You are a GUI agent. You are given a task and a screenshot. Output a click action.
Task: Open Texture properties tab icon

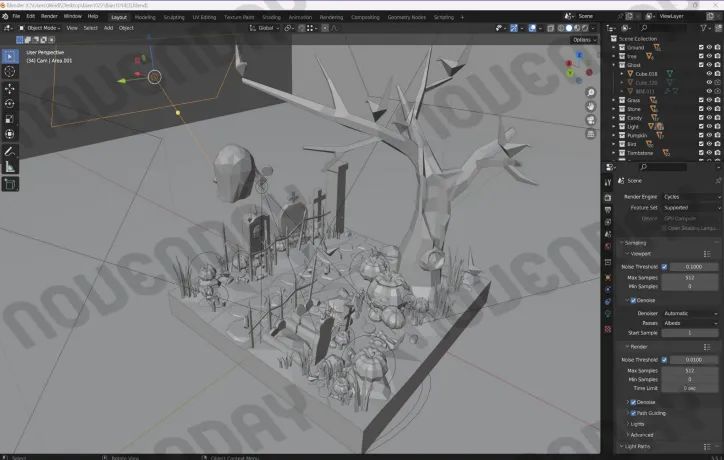pos(608,329)
